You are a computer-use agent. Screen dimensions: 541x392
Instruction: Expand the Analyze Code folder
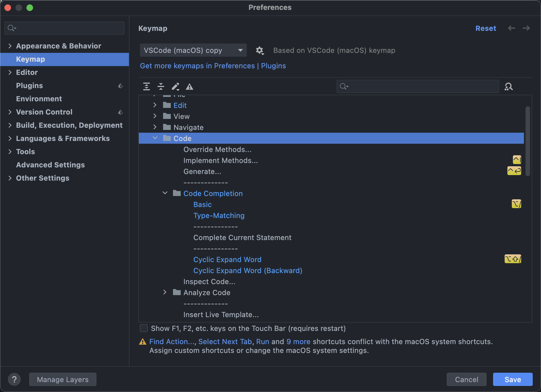pyautogui.click(x=165, y=292)
